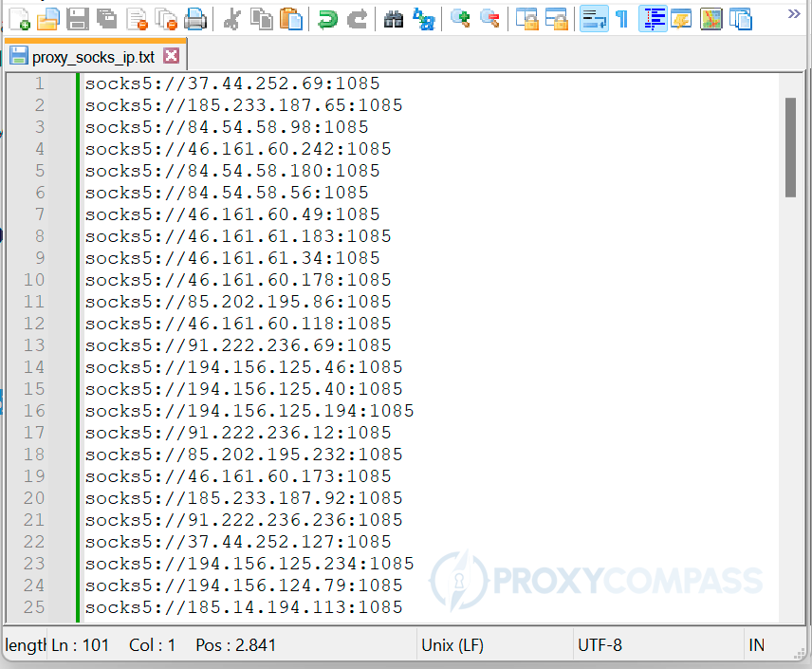This screenshot has width=812, height=669.
Task: Expand hidden toolbar items chevron
Action: [x=794, y=14]
